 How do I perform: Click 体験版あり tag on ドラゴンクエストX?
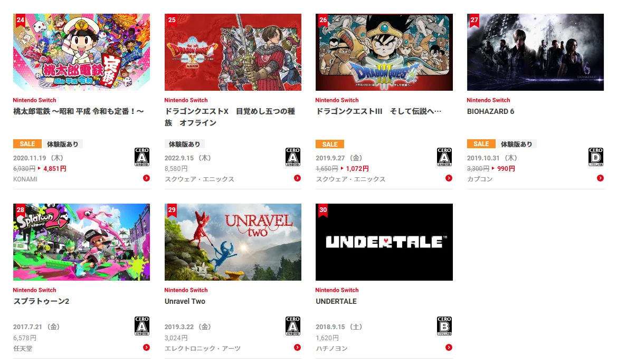[185, 144]
